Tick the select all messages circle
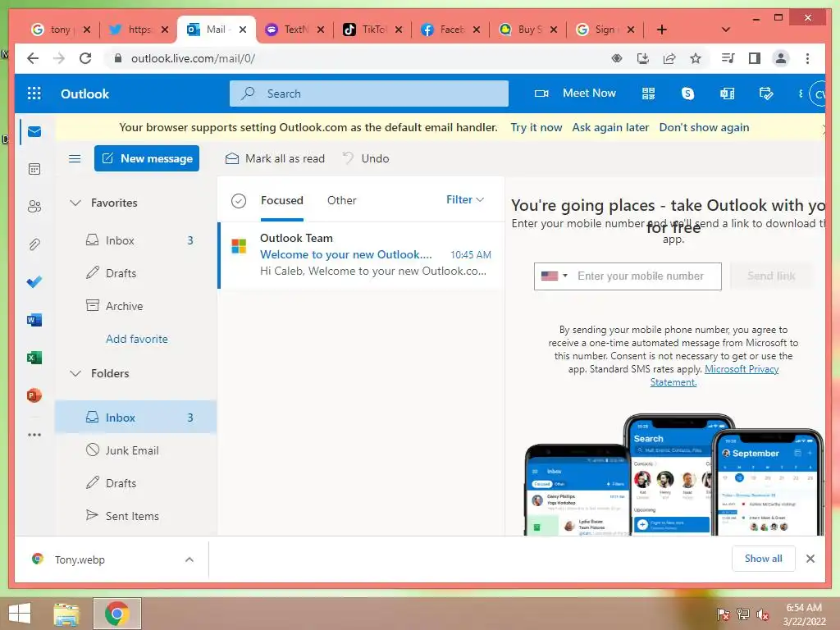Image resolution: width=840 pixels, height=630 pixels. (x=239, y=200)
